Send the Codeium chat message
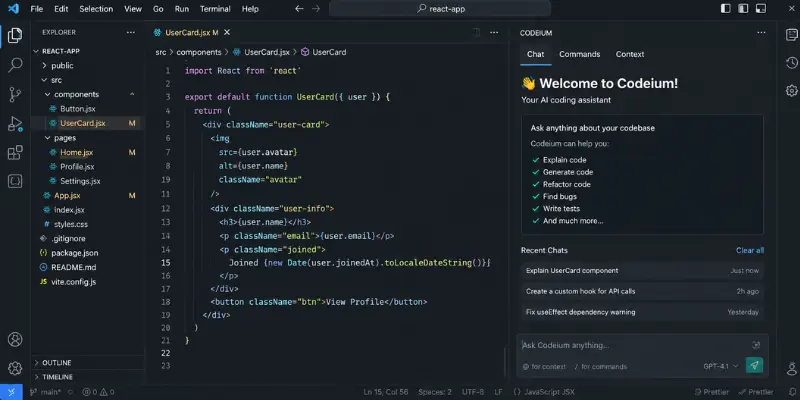This screenshot has width=800, height=400. tap(754, 365)
